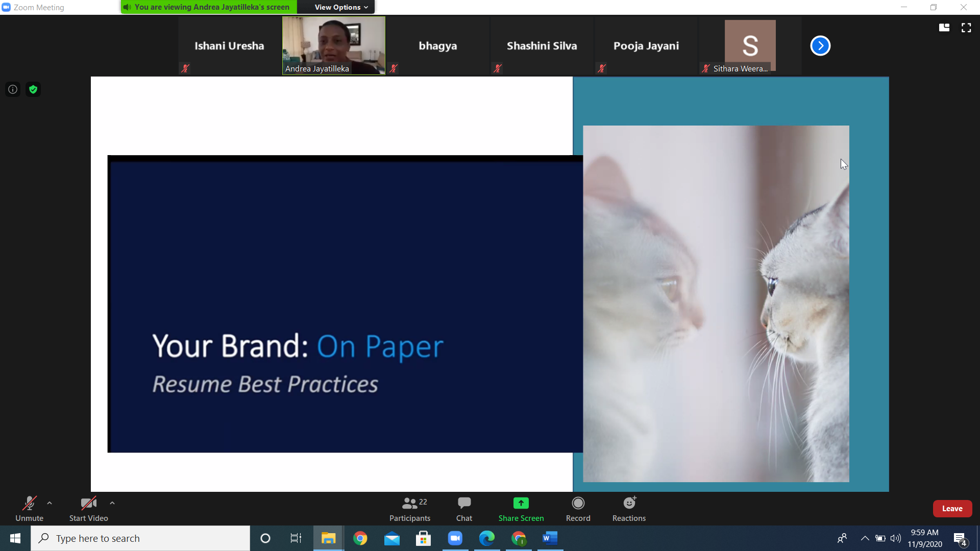Start recording with Record button
980x551 pixels.
578,509
